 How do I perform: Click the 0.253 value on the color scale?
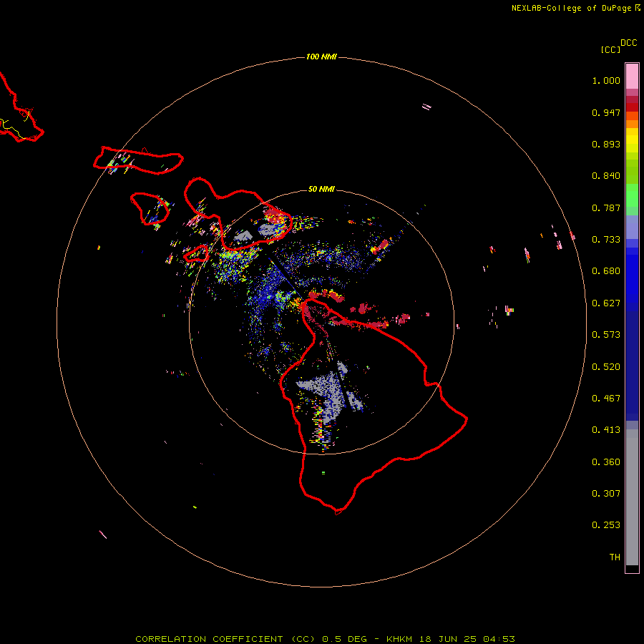606,525
